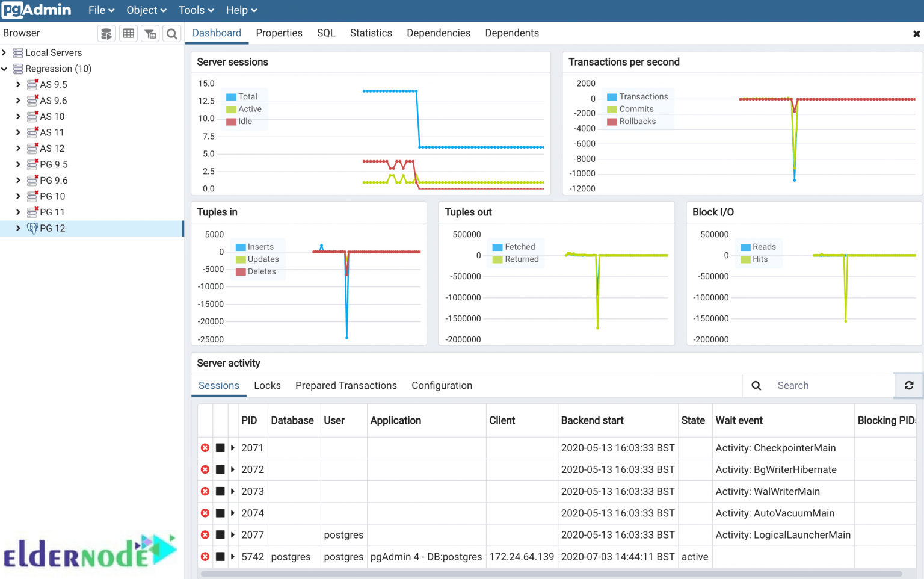Terminate session with PID 2071

point(205,448)
